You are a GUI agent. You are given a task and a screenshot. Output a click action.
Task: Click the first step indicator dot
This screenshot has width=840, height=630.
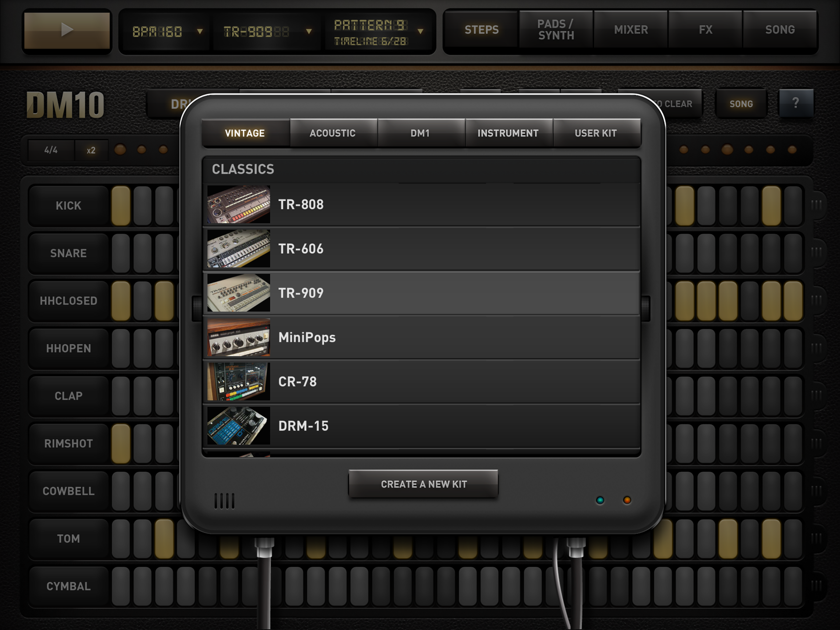click(x=120, y=150)
